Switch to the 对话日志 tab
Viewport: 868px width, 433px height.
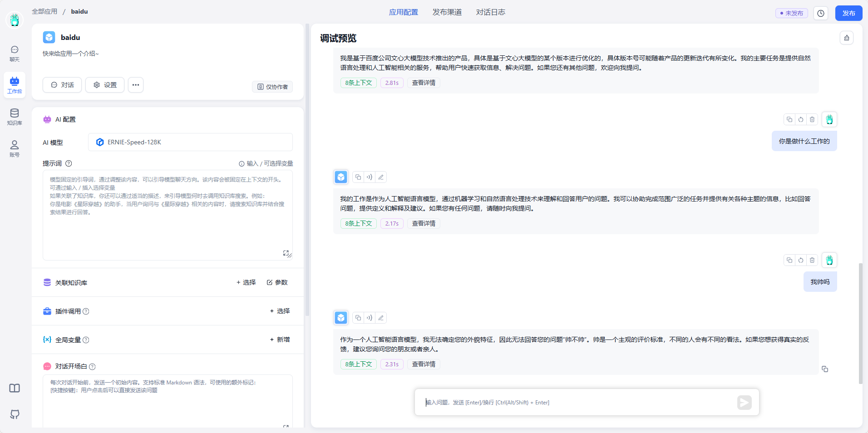coord(490,12)
